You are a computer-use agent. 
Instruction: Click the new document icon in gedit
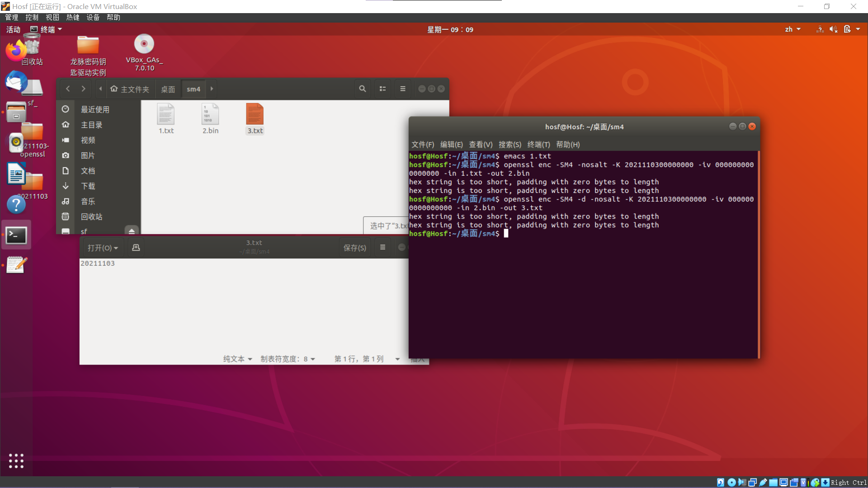[136, 248]
